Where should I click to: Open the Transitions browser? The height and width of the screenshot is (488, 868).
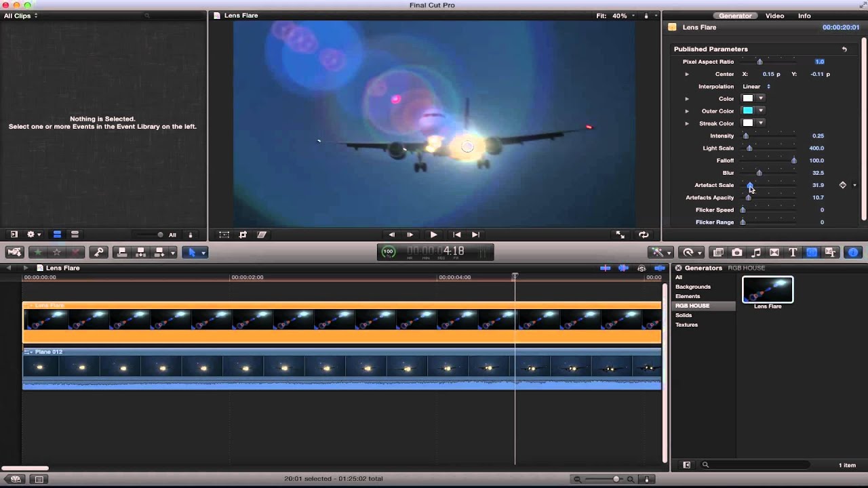tap(774, 252)
